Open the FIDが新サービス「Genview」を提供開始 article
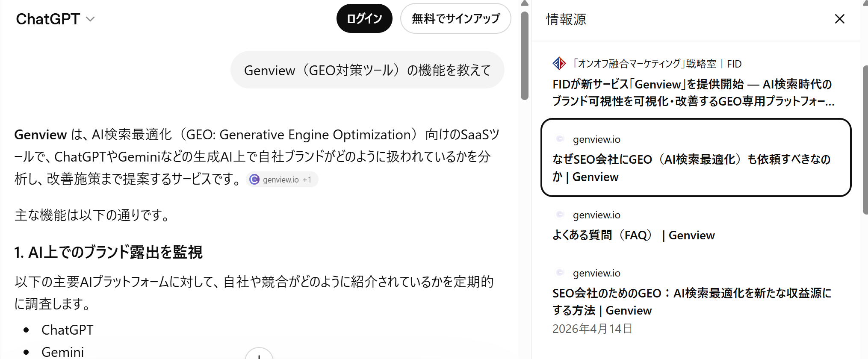This screenshot has height=359, width=868. coord(693,93)
